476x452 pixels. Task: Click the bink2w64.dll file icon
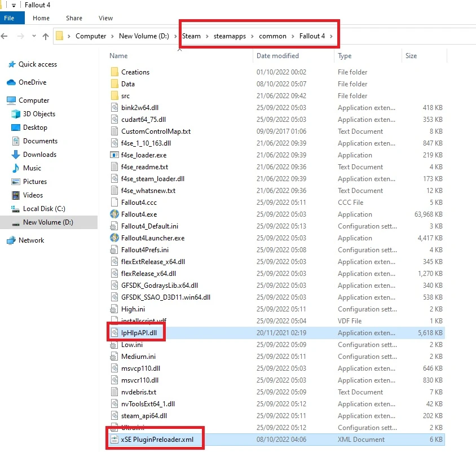pos(114,108)
